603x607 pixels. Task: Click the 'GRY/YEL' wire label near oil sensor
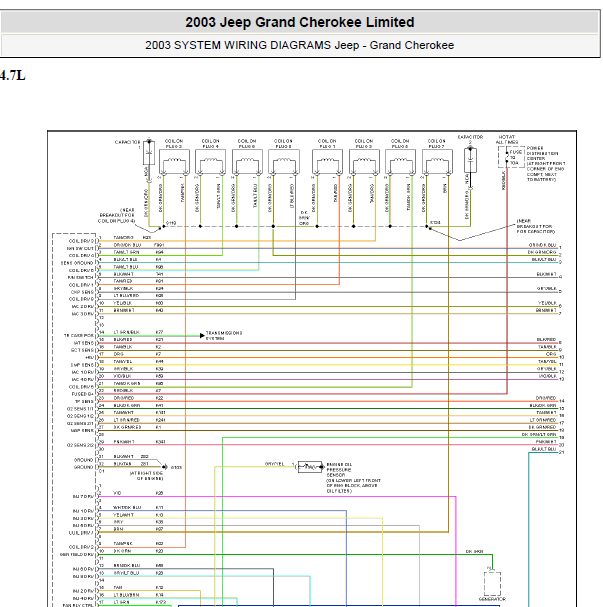275,464
